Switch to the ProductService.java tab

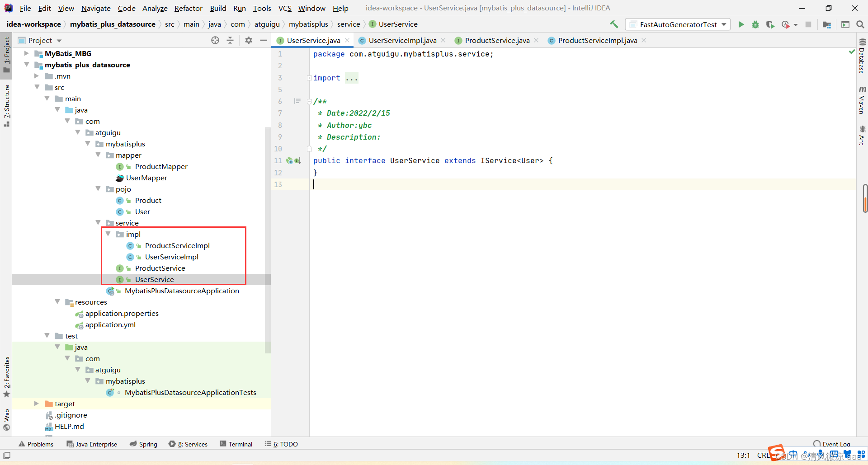(497, 40)
